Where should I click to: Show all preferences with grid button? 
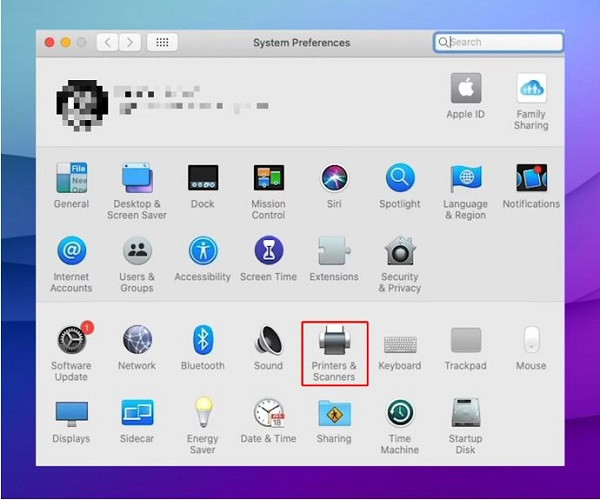click(x=162, y=42)
